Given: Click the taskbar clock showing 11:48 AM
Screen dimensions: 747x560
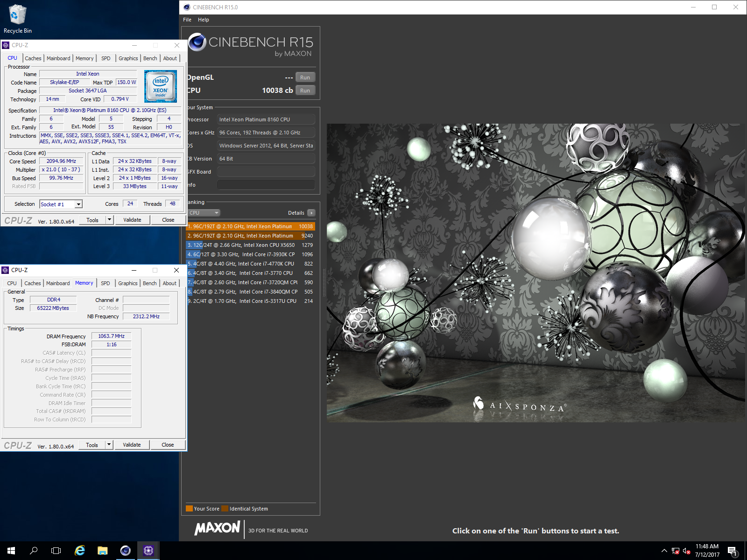Looking at the screenshot, I should [x=707, y=551].
